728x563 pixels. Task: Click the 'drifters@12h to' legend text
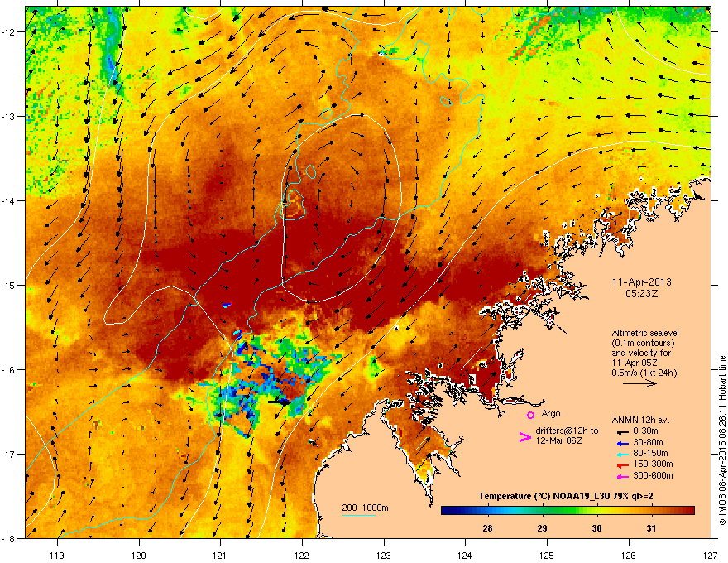567,431
